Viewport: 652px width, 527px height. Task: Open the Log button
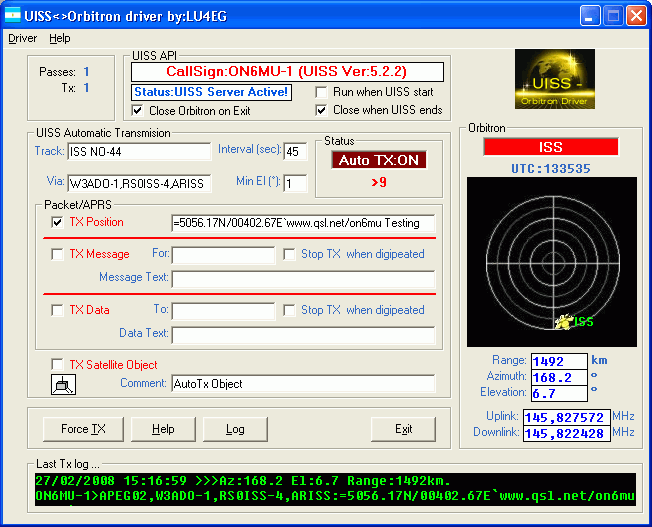tap(235, 429)
